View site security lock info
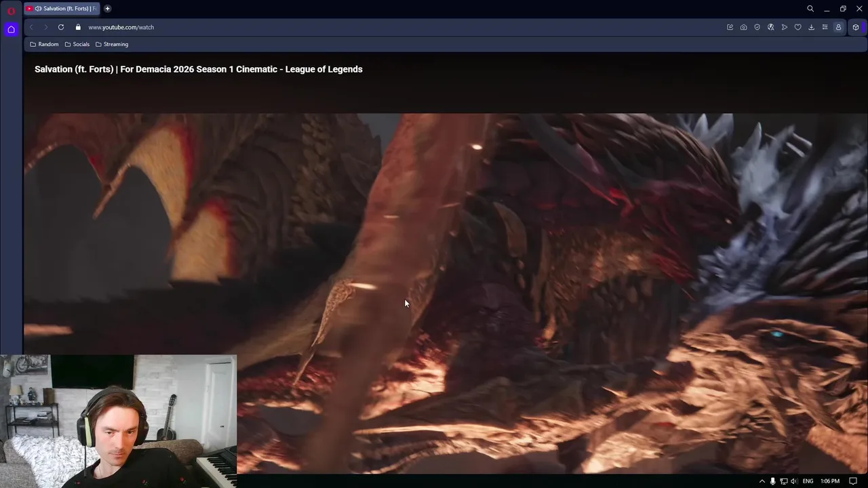The height and width of the screenshot is (488, 868). click(78, 27)
